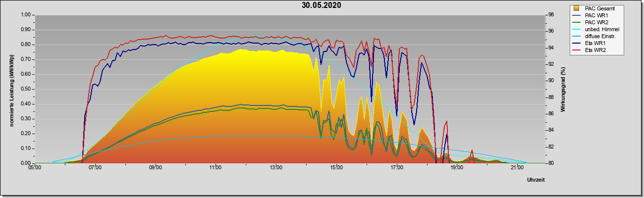The height and width of the screenshot is (198, 644).
Task: Click the 11:00 time axis label
Action: tap(215, 169)
